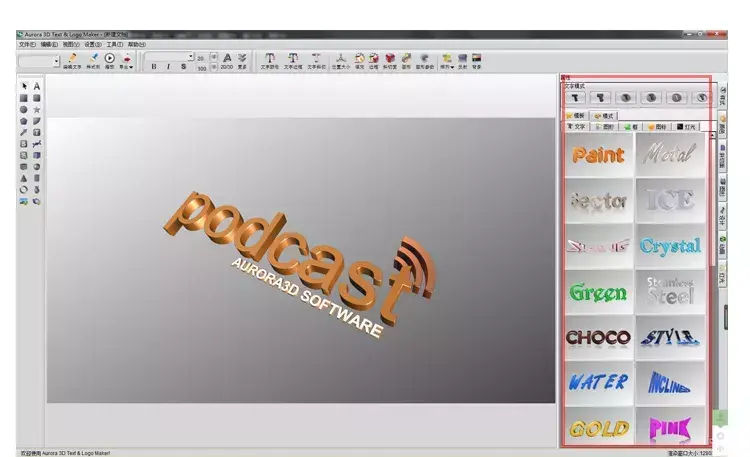Open the 图形 shape styles tab
The height and width of the screenshot is (457, 750).
coord(605,127)
